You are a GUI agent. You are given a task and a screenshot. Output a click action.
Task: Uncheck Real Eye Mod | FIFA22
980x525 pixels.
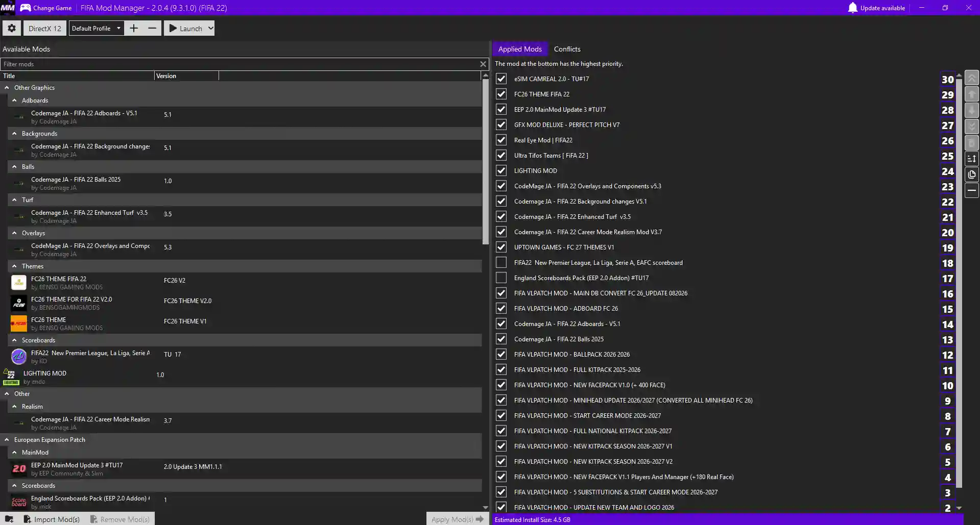501,140
